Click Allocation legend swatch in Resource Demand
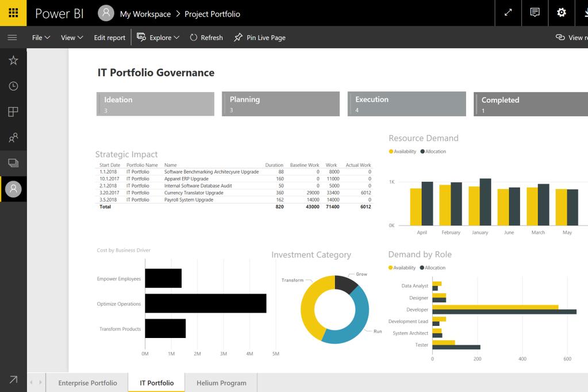This screenshot has height=392, width=588. click(422, 152)
